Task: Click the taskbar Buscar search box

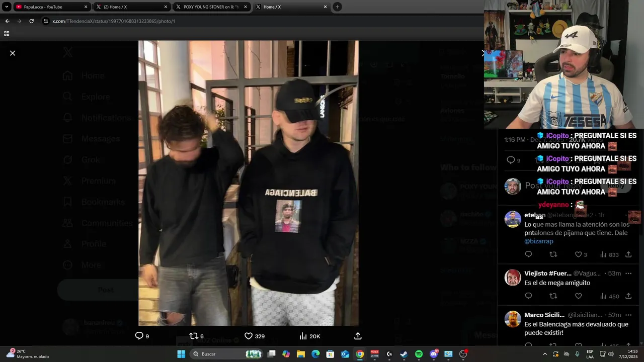Action: (226, 354)
